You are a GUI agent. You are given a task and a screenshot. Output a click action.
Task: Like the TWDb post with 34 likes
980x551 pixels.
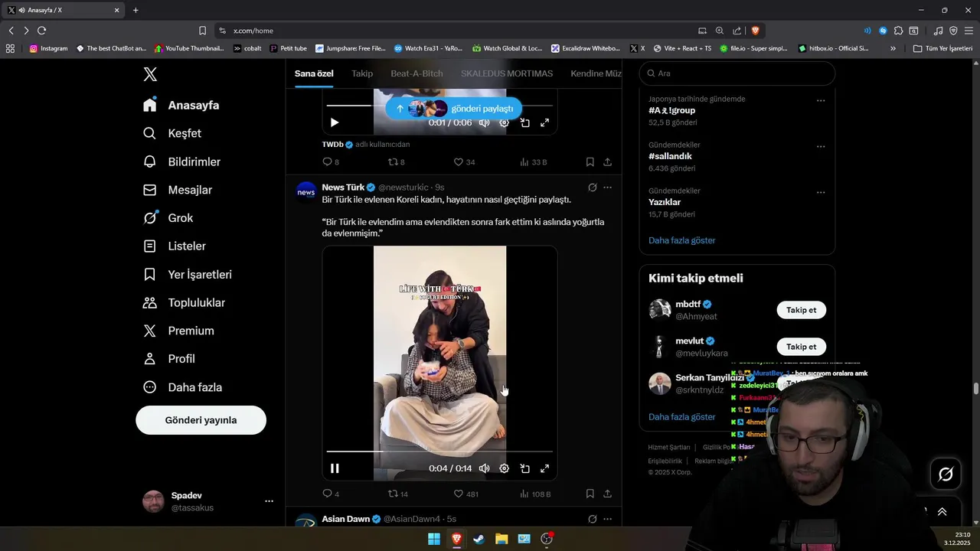coord(464,162)
